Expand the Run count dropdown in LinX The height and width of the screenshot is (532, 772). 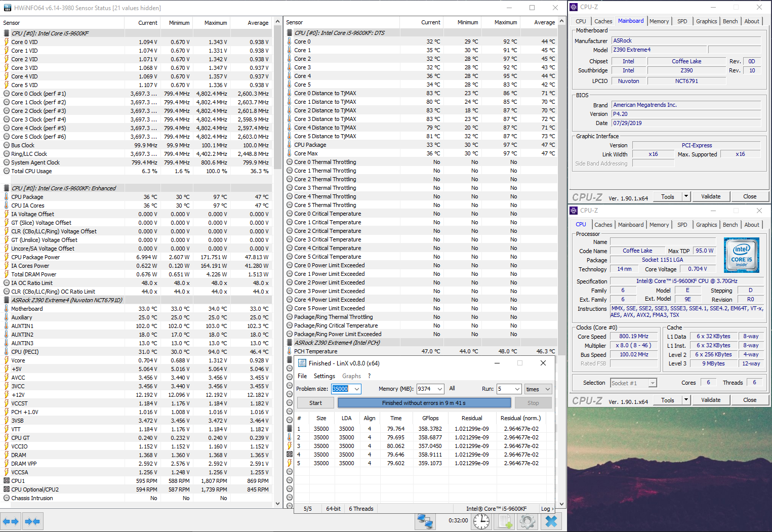(x=517, y=389)
